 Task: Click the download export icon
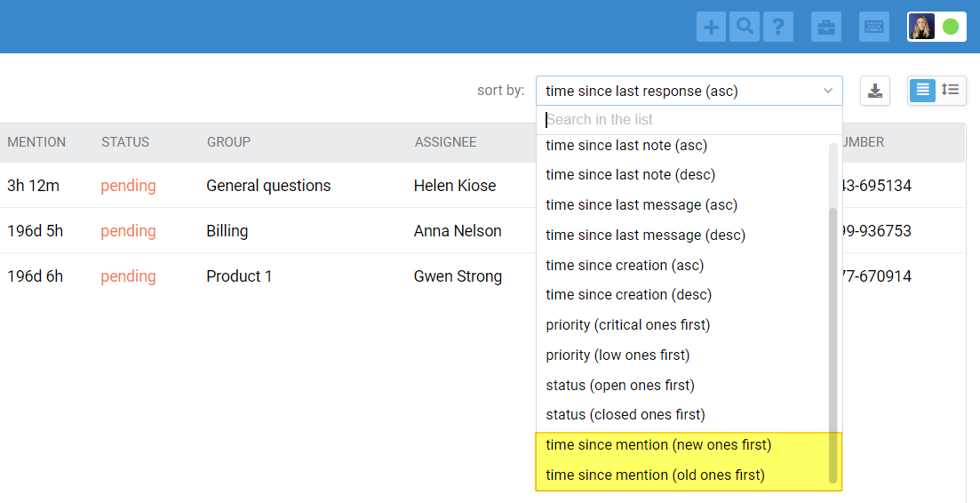(x=875, y=91)
